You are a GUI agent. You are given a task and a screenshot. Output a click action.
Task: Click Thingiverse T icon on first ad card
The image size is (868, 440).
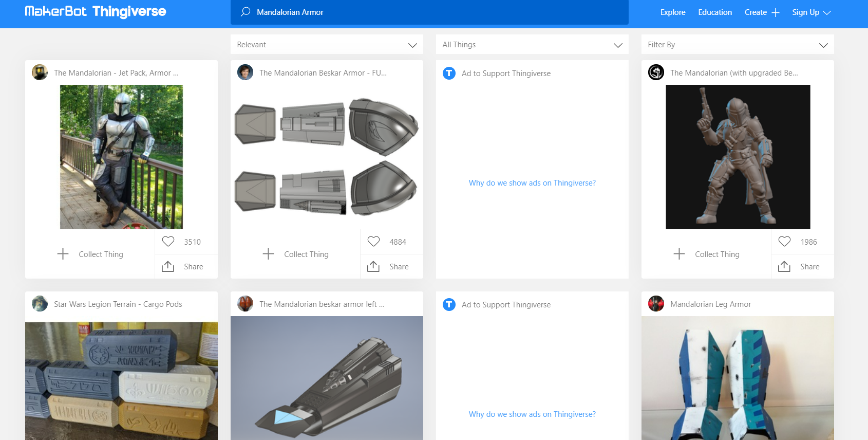pyautogui.click(x=449, y=73)
